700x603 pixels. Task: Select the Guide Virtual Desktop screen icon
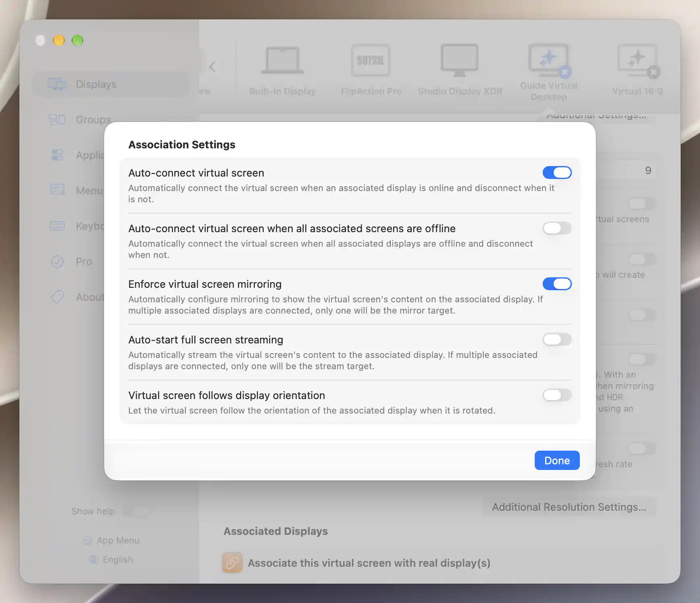tap(549, 60)
